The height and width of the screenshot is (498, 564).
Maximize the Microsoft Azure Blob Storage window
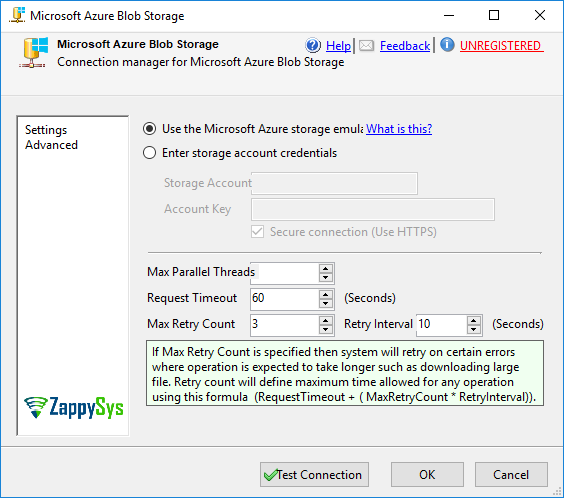click(x=494, y=15)
